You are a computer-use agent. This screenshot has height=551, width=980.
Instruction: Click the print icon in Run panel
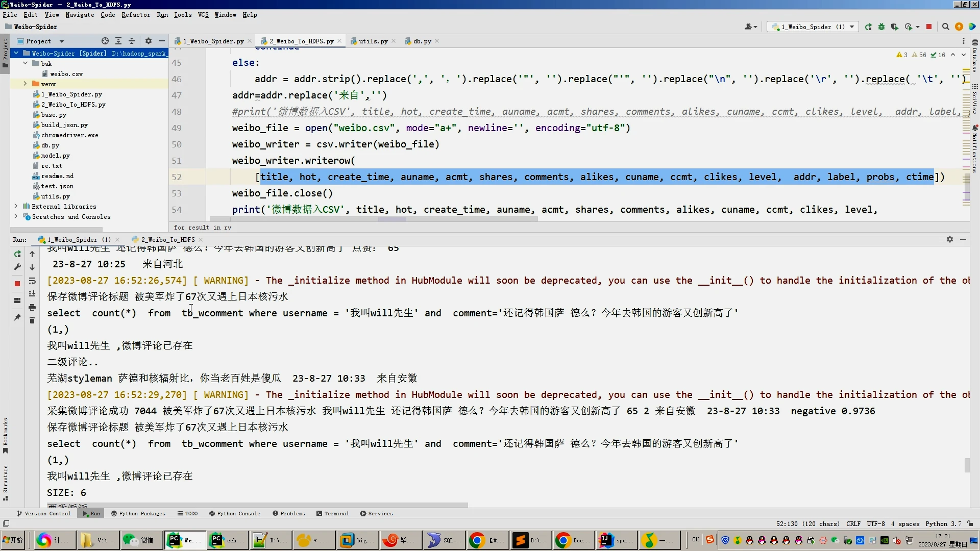(32, 307)
